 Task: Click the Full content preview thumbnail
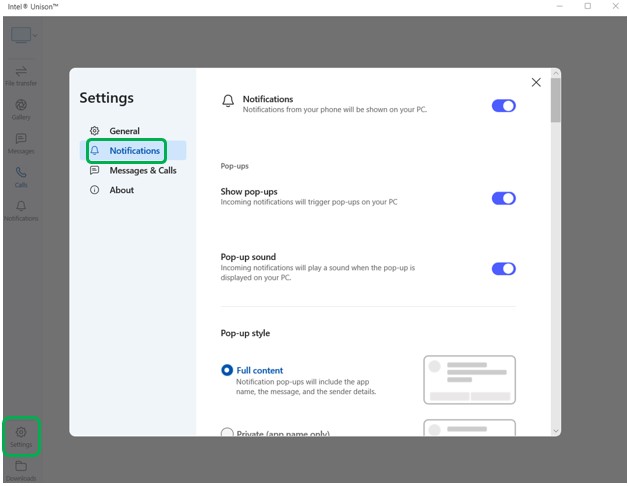tap(469, 380)
